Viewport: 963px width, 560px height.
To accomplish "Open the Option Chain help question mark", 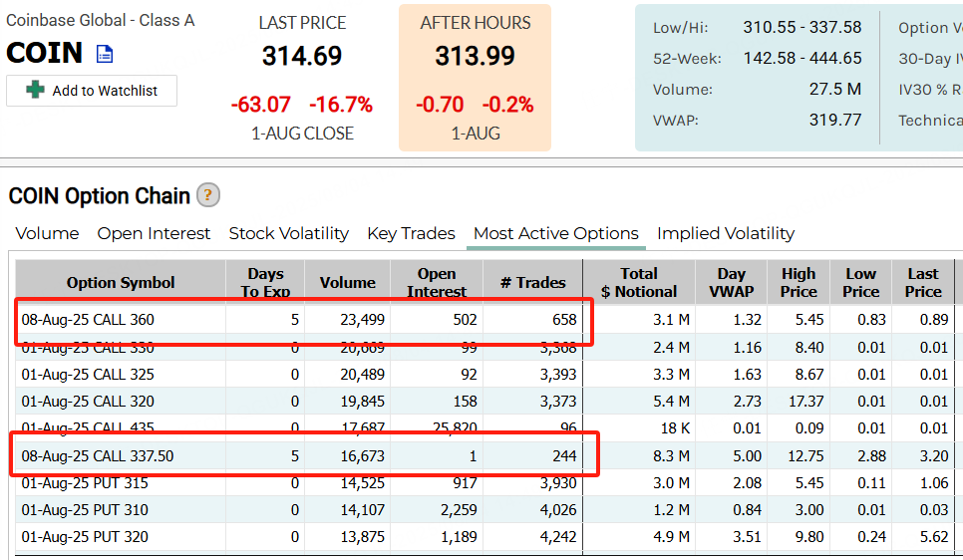I will pos(208,195).
